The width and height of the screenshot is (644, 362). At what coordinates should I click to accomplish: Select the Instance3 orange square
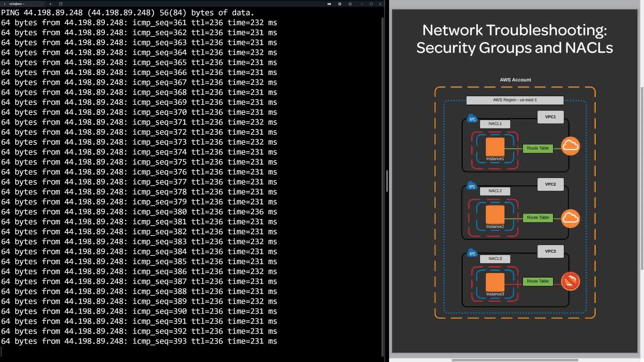click(x=495, y=282)
